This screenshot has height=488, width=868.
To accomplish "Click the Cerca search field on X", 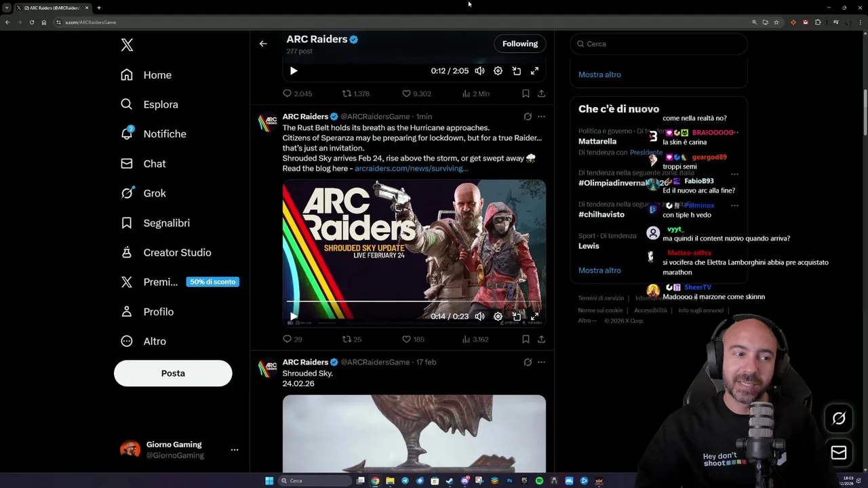I will coord(658,44).
